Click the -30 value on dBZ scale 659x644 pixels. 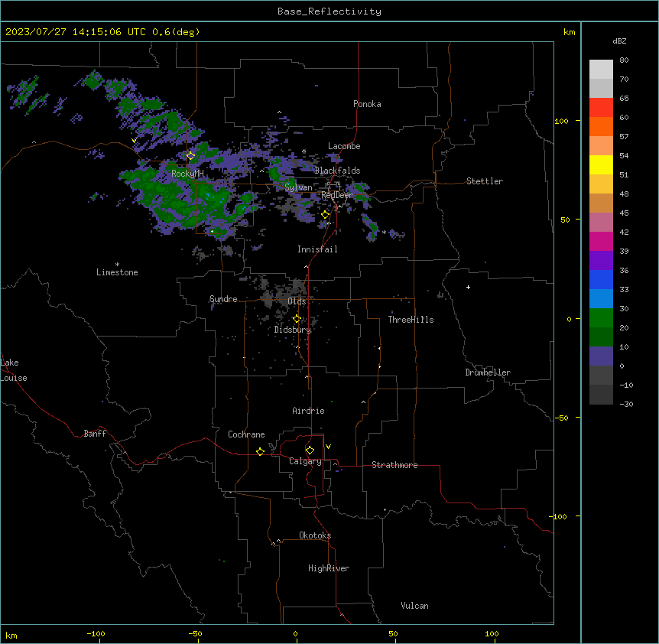click(626, 404)
